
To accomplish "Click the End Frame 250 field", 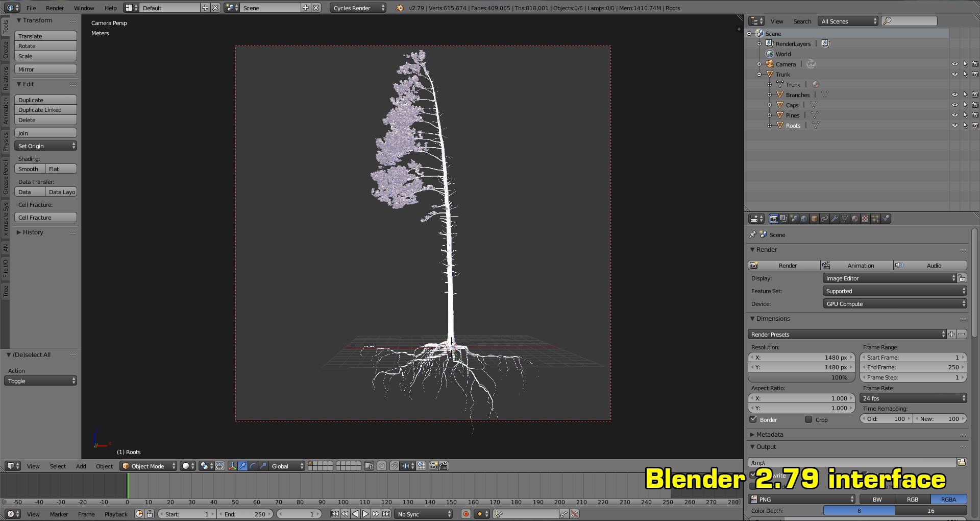I will pyautogui.click(x=913, y=367).
